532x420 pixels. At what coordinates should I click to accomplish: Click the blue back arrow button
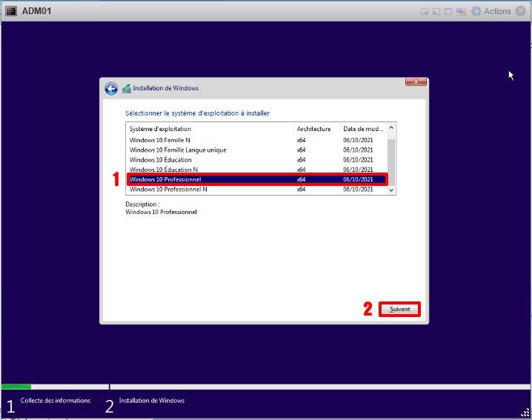coord(111,89)
